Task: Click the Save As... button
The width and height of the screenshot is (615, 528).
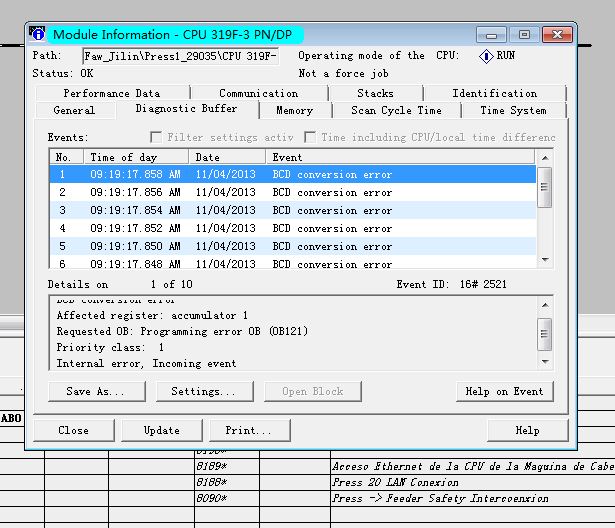Action: (95, 391)
